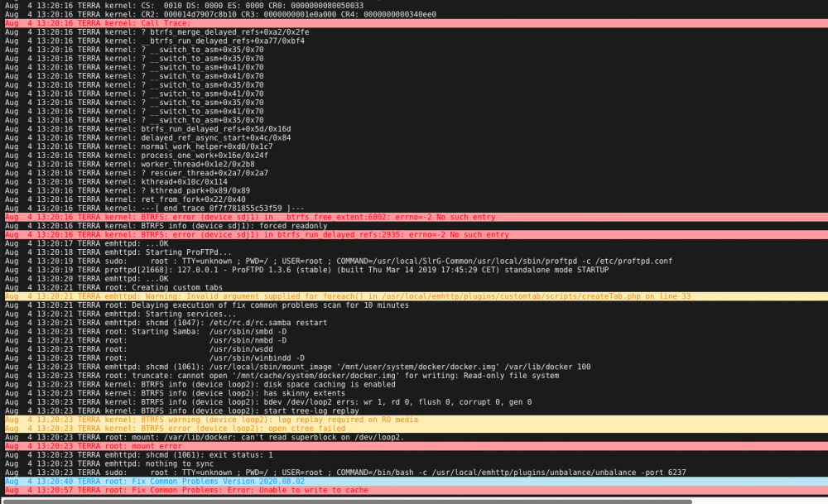Click the 'btrfs_run_delayed_refs+0x5d/0x16d' trace line
The image size is (828, 504).
(x=148, y=129)
